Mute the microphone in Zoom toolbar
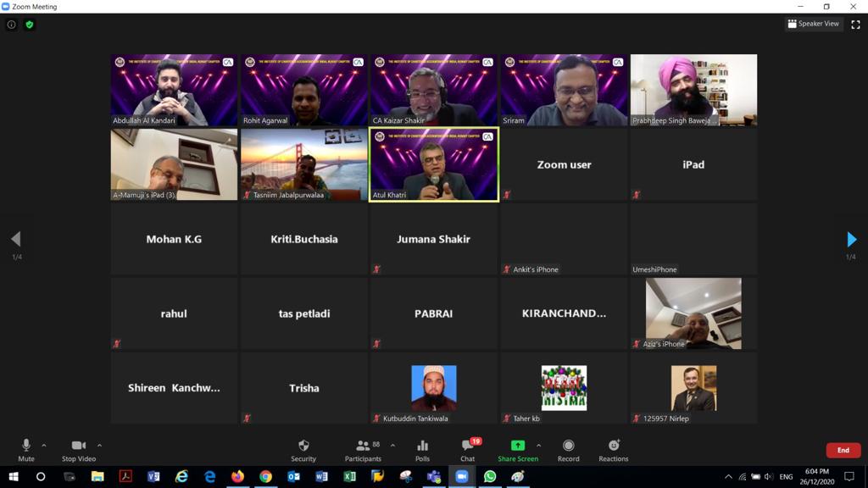This screenshot has width=868, height=488. [26, 451]
